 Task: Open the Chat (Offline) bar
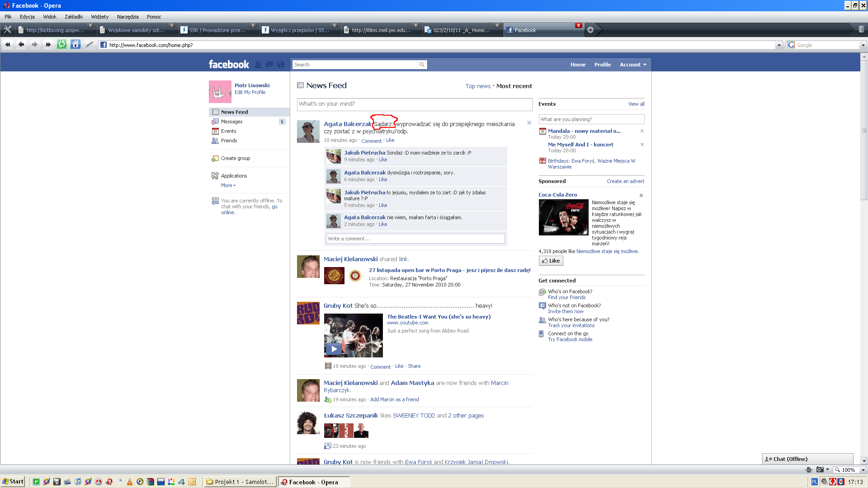(807, 459)
